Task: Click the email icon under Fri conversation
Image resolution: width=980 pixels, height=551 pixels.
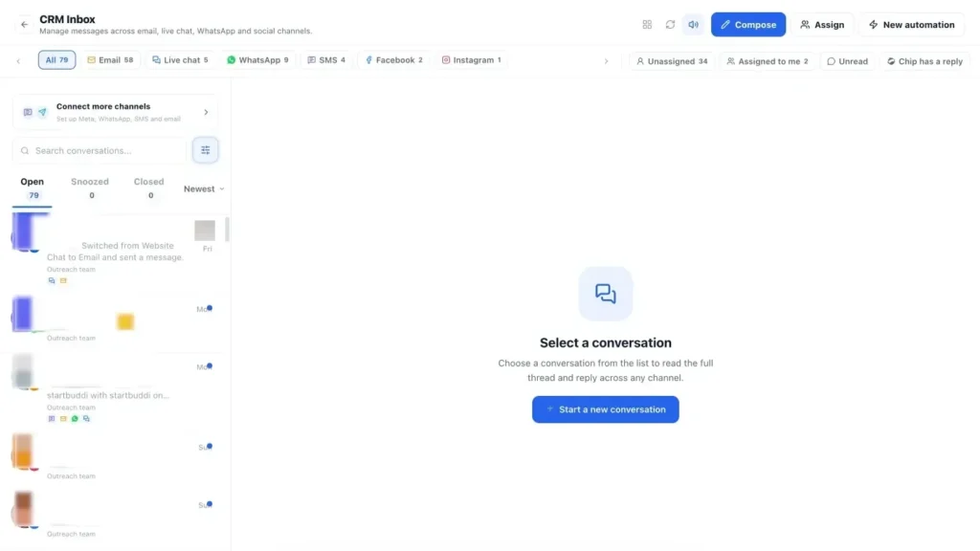Action: tap(63, 280)
